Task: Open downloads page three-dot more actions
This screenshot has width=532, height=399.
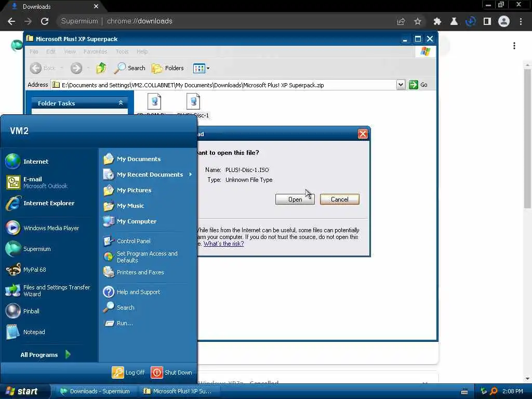Action: point(514,46)
